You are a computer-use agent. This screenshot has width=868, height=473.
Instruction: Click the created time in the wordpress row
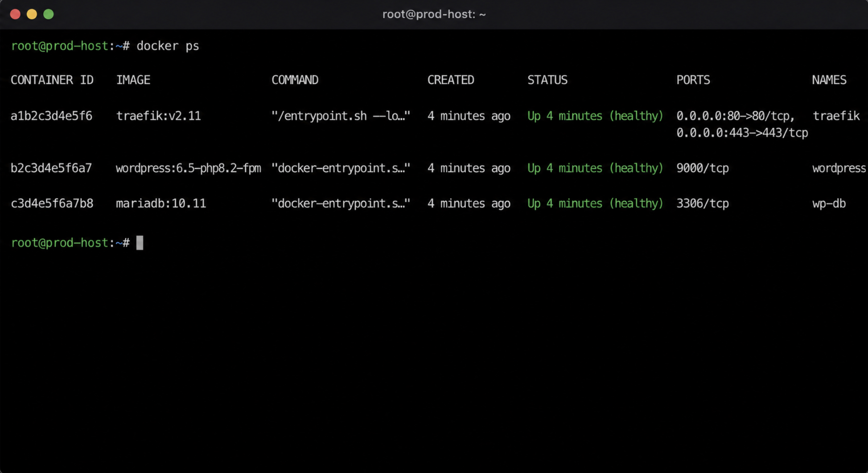469,168
